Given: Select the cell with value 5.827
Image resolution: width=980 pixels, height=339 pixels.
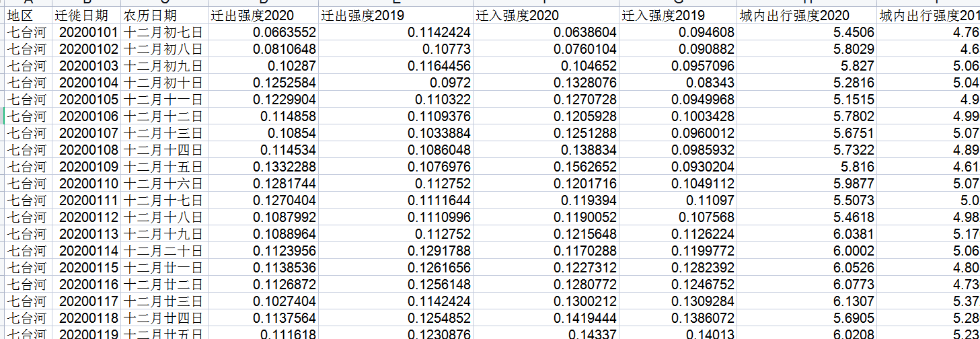Looking at the screenshot, I should pos(807,66).
